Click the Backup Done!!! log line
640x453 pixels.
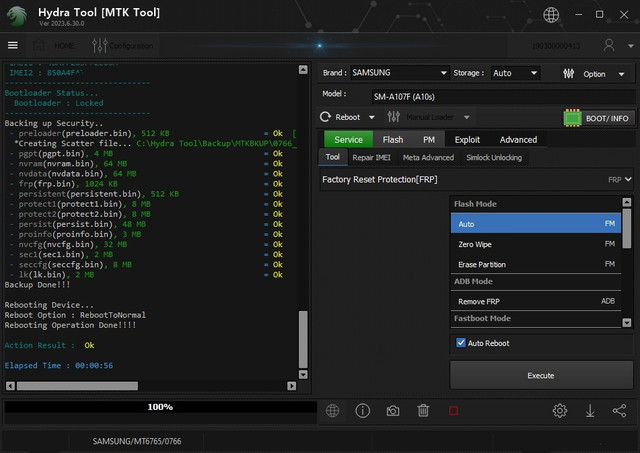(x=37, y=284)
